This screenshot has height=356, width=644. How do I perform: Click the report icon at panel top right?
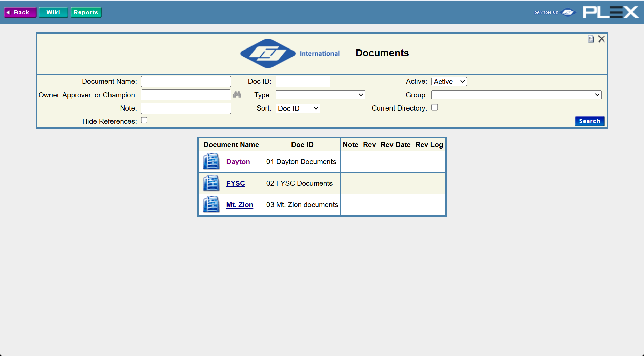pos(590,39)
